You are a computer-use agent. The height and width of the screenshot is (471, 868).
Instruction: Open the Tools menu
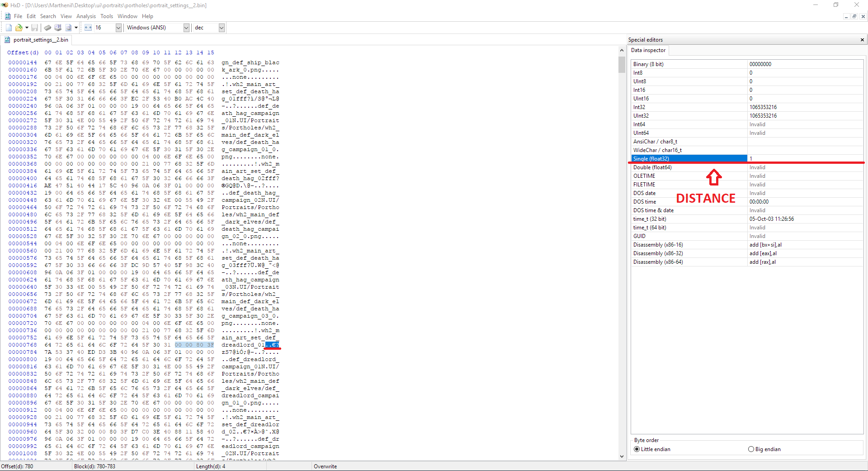tap(107, 16)
